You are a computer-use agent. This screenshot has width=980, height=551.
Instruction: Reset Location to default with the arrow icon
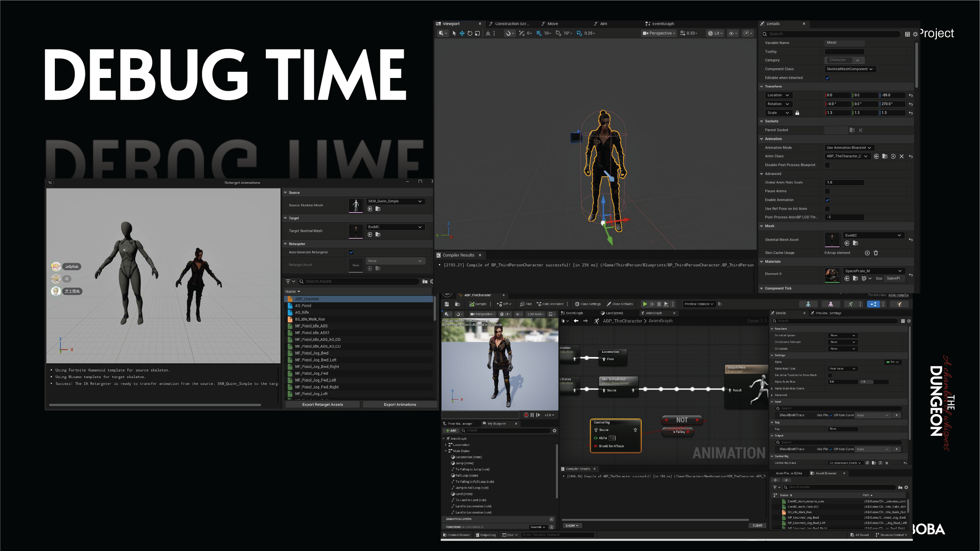click(x=911, y=95)
